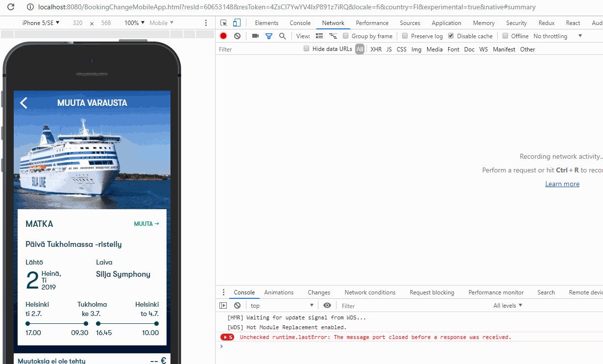Filter network requests by Font
This screenshot has height=364, width=603.
(454, 49)
